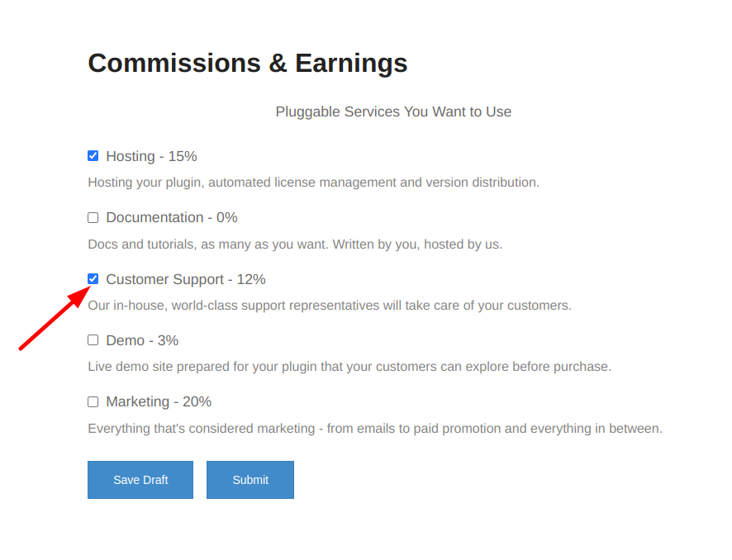Uncheck the Hosting checkbox
Screen dimensions: 732x560
click(93, 156)
